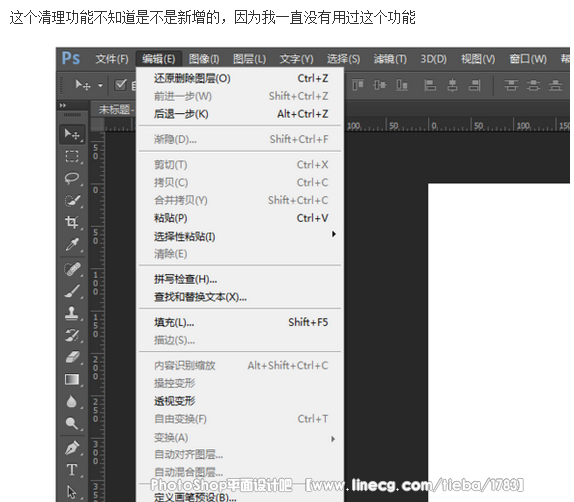Image resolution: width=574 pixels, height=502 pixels.
Task: Click the horizontal ruler above canvas
Action: [458, 124]
